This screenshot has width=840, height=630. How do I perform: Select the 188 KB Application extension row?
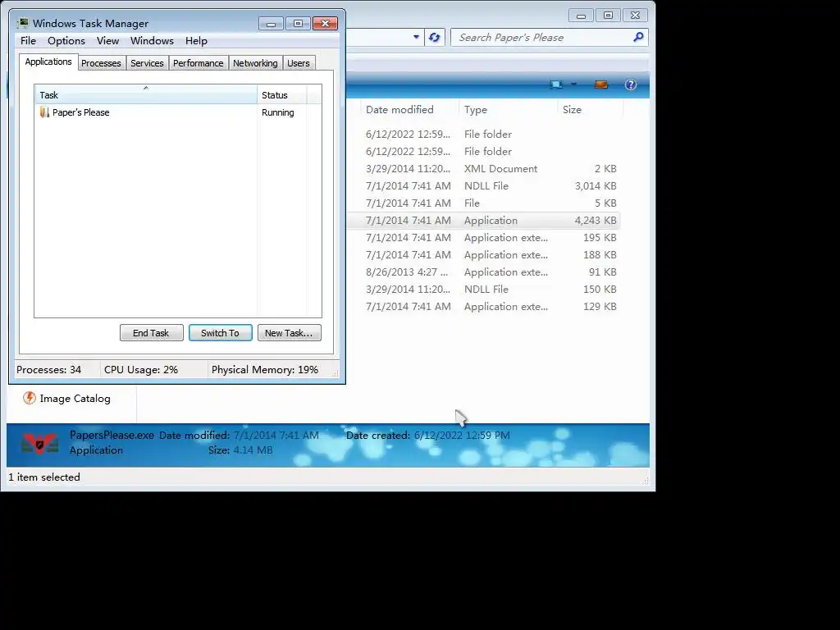coord(483,254)
